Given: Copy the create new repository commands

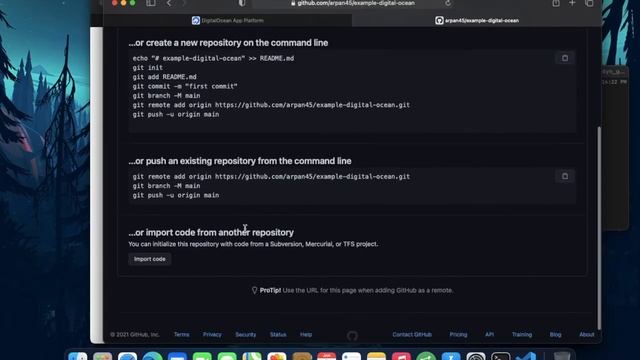Looking at the screenshot, I should tap(565, 58).
